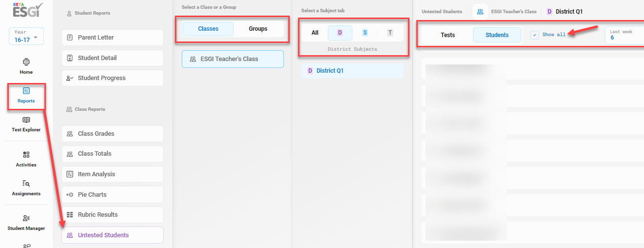Open the Pie Charts report

click(112, 194)
